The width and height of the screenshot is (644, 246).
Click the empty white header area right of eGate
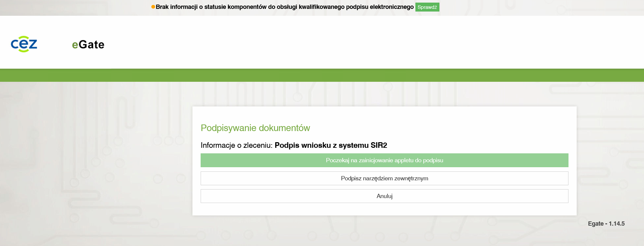click(361, 43)
